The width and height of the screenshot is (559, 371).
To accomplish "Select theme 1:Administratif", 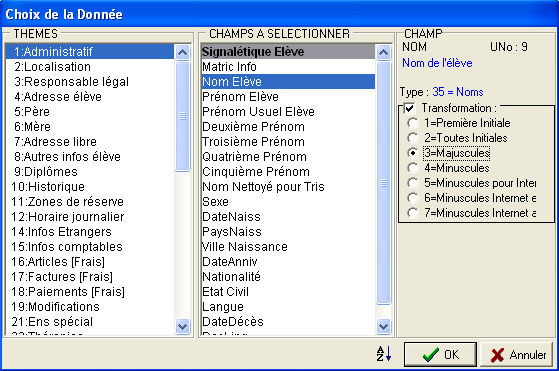I will 89,52.
